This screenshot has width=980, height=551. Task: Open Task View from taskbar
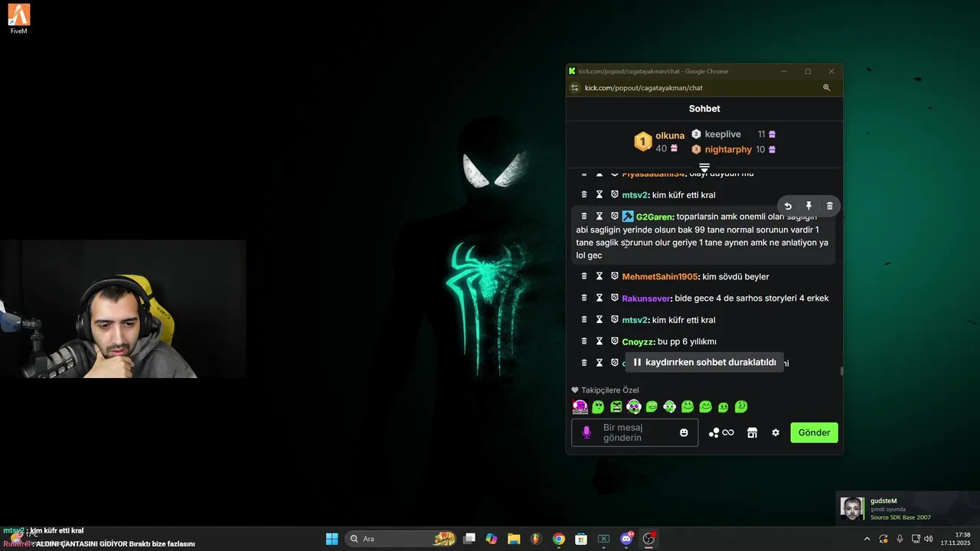pyautogui.click(x=469, y=539)
